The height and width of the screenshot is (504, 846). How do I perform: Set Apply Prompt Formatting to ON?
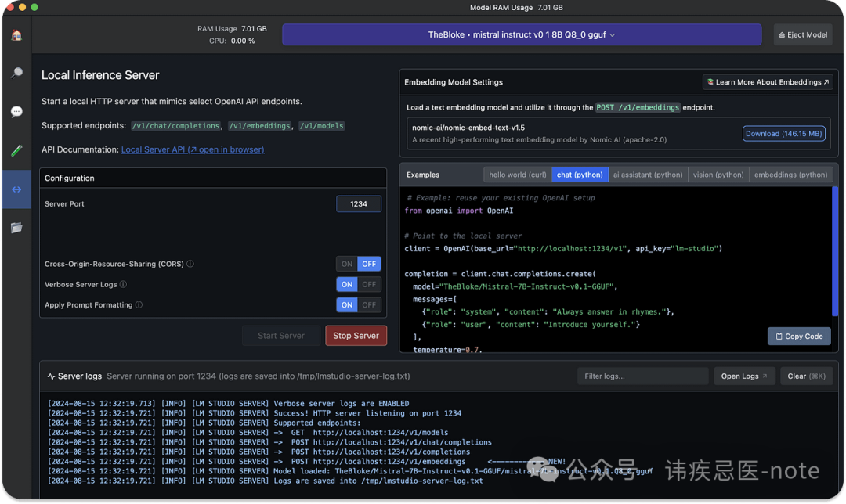tap(347, 304)
